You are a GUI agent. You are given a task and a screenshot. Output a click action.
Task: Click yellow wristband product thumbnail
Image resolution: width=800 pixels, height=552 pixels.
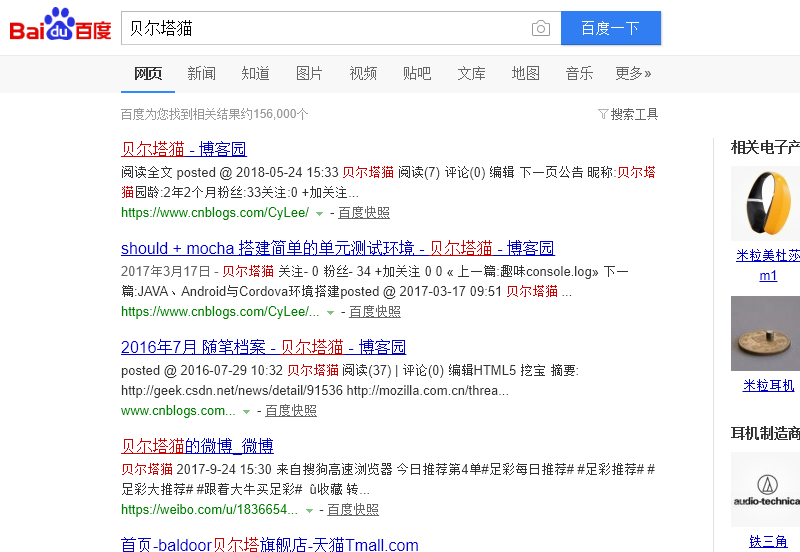click(765, 203)
